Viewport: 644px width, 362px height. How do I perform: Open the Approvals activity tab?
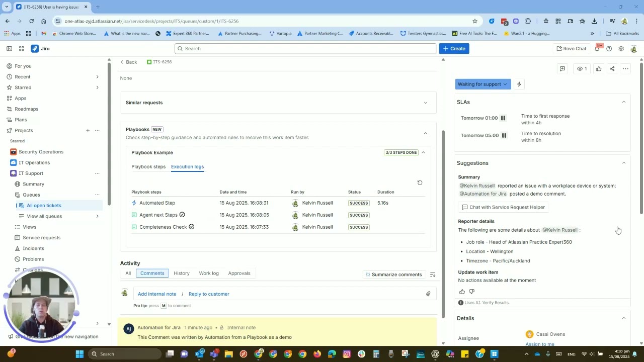coord(239,274)
